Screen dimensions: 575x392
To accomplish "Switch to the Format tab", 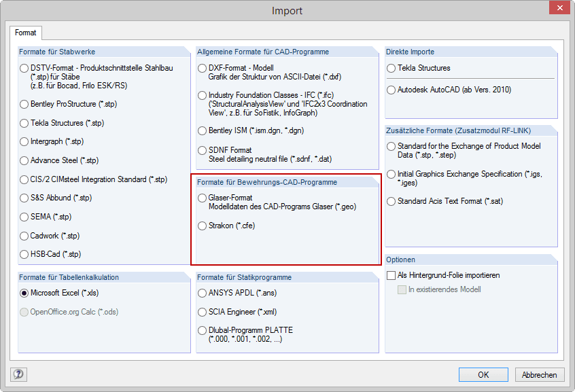I will click(x=26, y=32).
